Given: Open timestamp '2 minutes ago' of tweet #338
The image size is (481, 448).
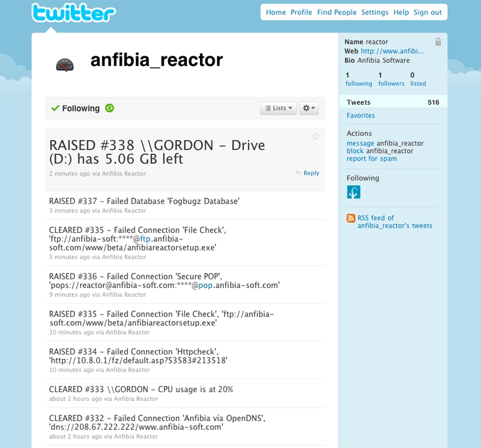Looking at the screenshot, I should [x=70, y=174].
